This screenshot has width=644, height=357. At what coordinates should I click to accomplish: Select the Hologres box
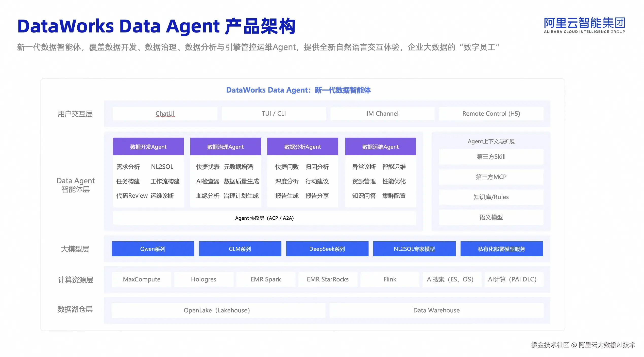[x=204, y=279]
